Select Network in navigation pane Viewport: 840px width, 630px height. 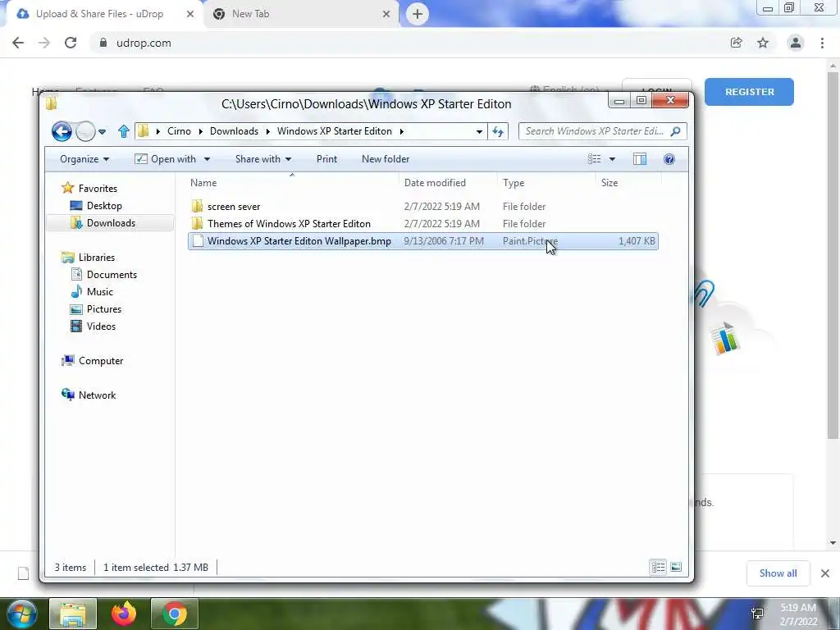(x=89, y=395)
